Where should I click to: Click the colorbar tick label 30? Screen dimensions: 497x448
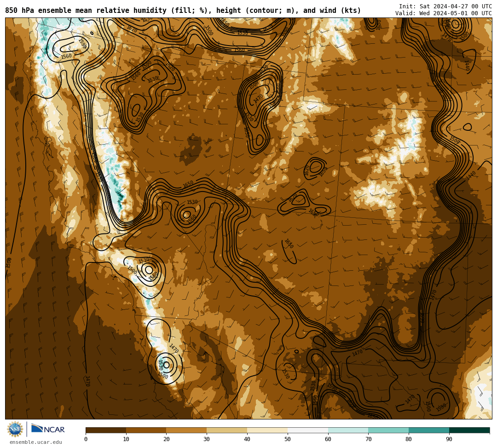pos(207,439)
